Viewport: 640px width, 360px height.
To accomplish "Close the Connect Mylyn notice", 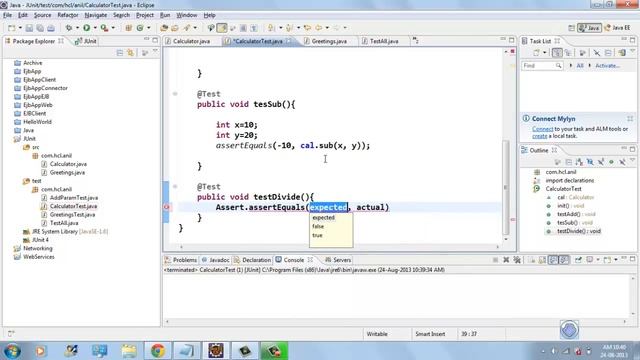I will pyautogui.click(x=630, y=118).
